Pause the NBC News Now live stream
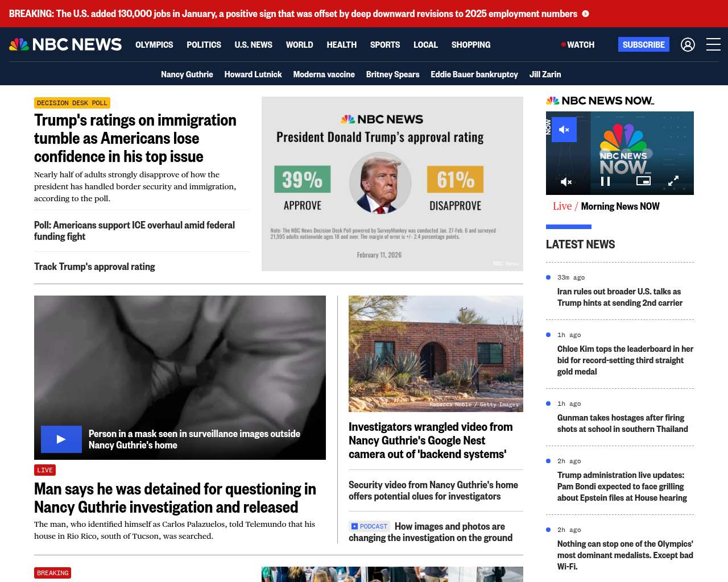 tap(606, 181)
